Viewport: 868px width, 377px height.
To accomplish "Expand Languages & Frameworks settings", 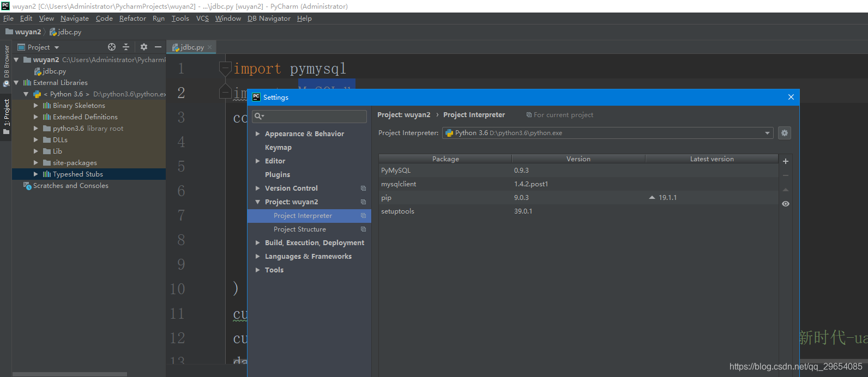I will pos(257,257).
